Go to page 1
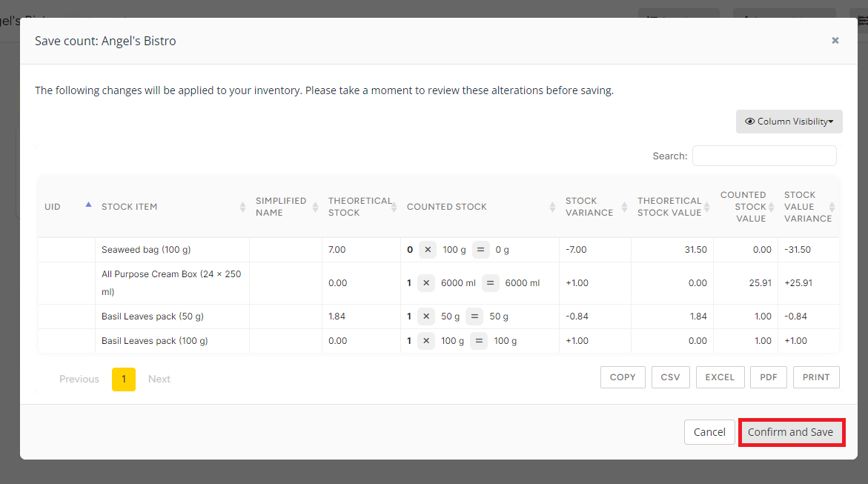The image size is (868, 484). [124, 379]
